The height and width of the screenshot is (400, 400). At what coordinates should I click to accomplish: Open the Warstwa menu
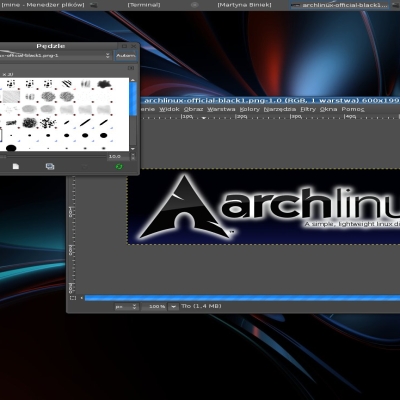(221, 109)
